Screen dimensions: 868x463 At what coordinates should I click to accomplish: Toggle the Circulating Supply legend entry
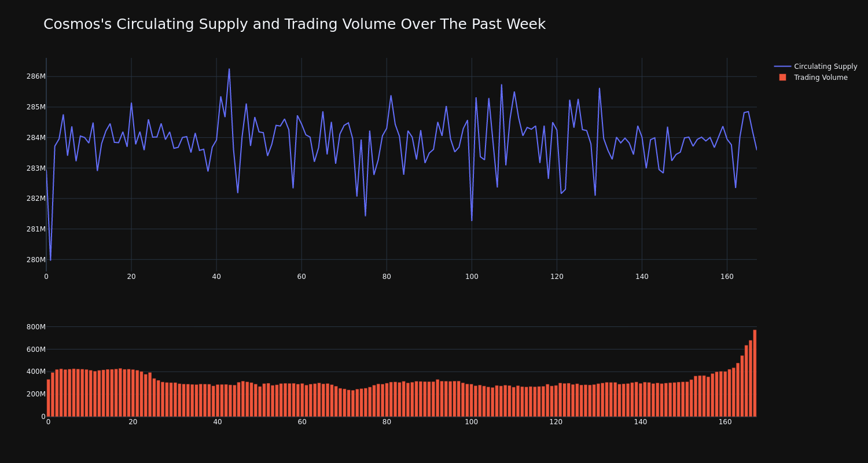(815, 67)
